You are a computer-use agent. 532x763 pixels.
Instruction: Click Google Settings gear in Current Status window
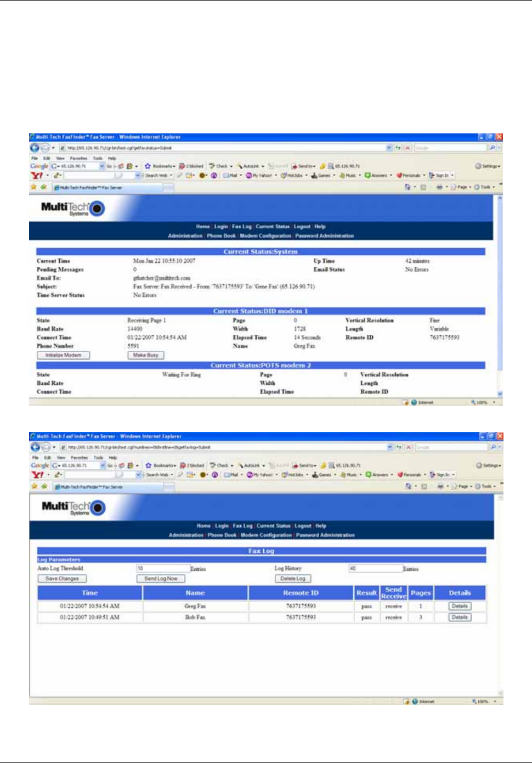(478, 166)
